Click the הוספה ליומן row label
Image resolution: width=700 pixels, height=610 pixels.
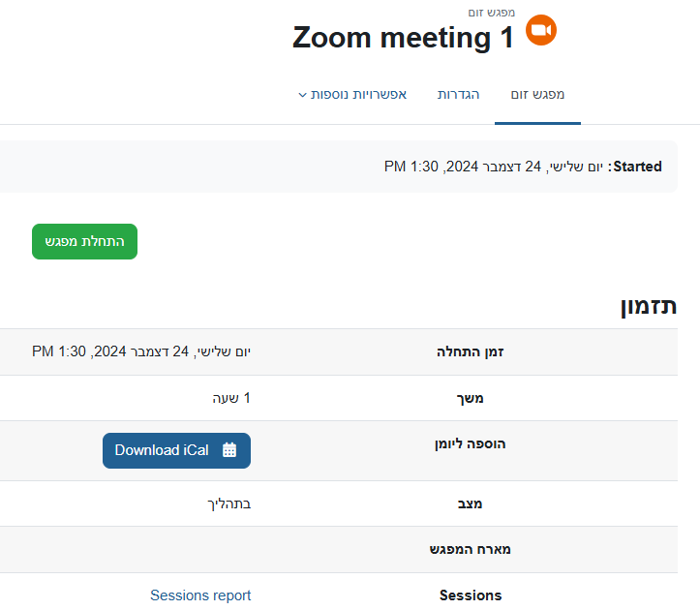click(x=471, y=443)
